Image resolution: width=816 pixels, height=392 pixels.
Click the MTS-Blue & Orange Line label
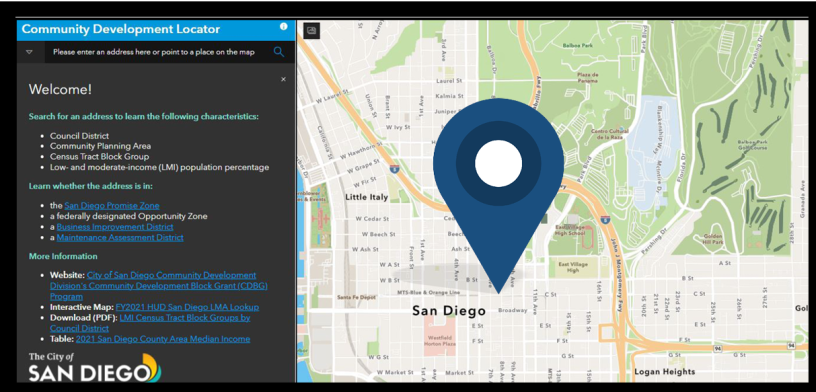coord(429,292)
